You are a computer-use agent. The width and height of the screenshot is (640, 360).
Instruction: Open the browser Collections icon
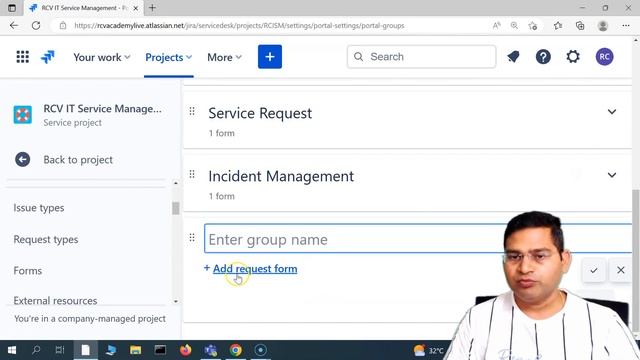pos(580,25)
